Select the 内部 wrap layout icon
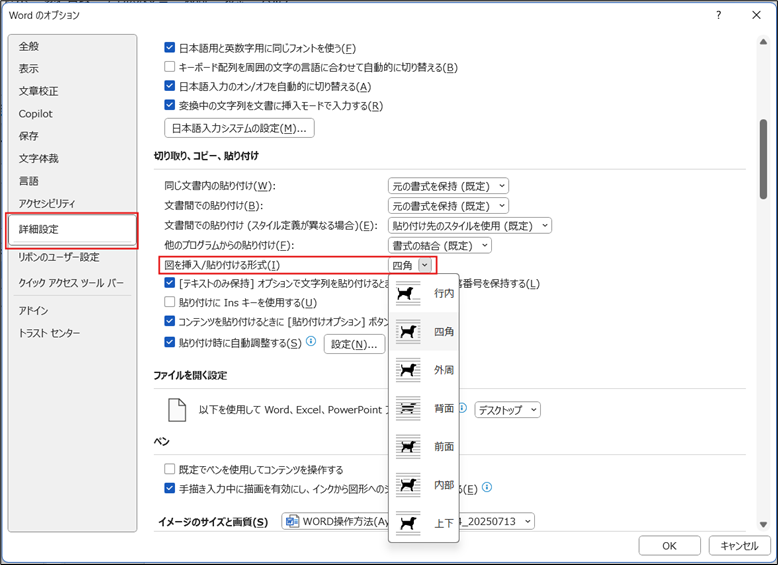This screenshot has width=778, height=565. pos(408,484)
